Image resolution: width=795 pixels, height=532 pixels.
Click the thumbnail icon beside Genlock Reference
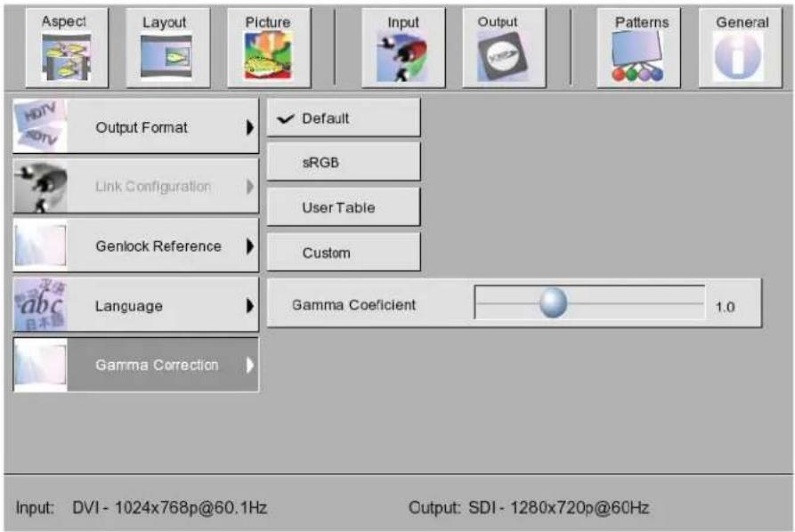40,246
